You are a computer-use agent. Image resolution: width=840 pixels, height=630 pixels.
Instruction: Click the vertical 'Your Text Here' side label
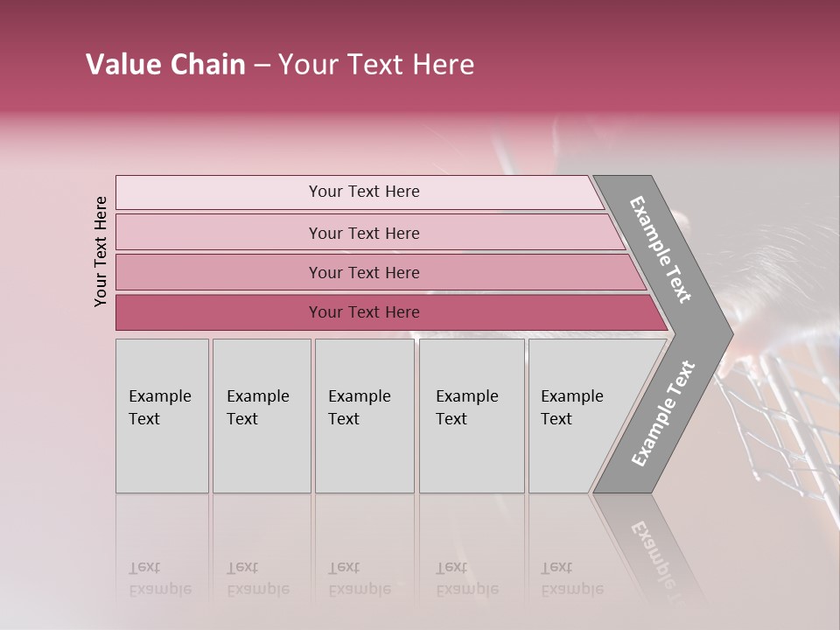[101, 252]
